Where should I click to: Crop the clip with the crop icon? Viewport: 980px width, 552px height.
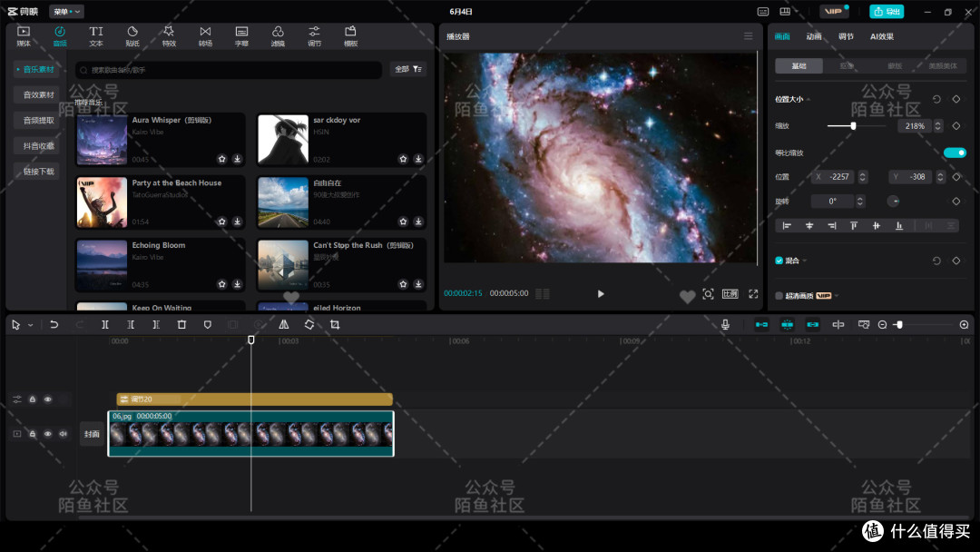click(335, 324)
